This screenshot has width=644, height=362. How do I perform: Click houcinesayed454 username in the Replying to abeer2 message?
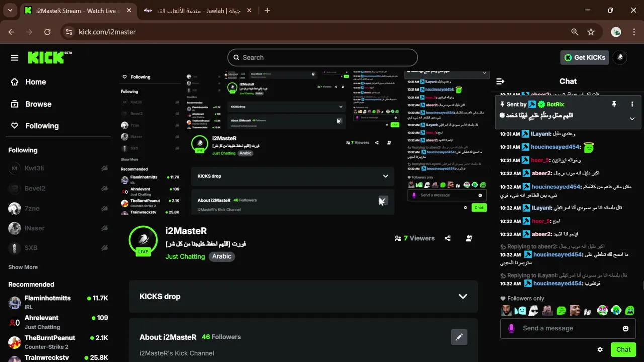coord(557,255)
